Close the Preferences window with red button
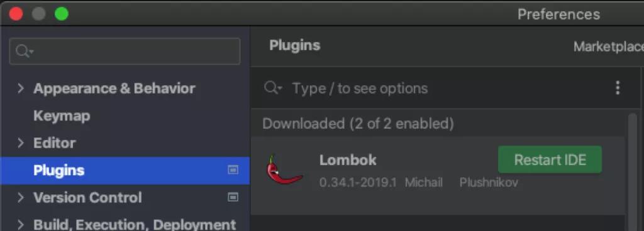This screenshot has width=644, height=231. point(16,14)
